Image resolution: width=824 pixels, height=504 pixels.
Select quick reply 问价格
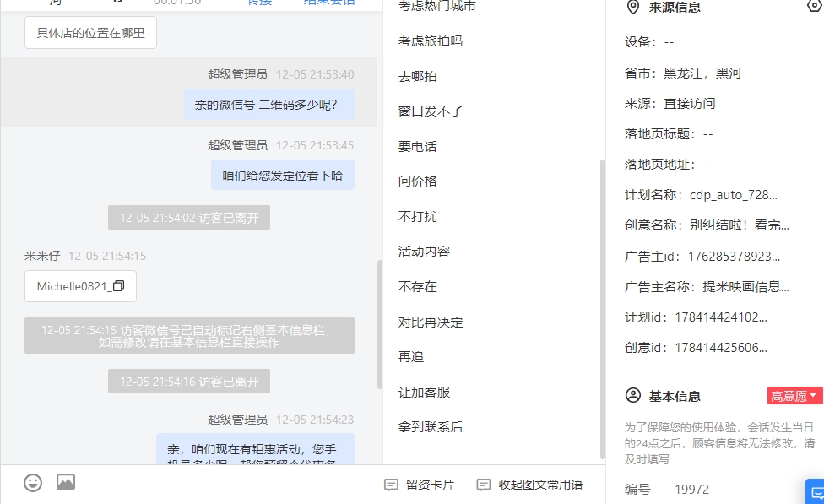418,181
